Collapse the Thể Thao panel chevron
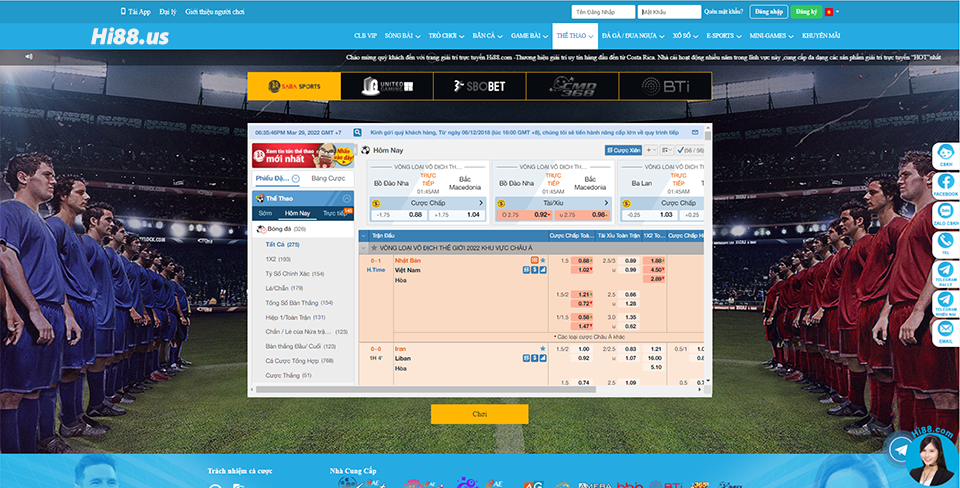 [x=347, y=198]
